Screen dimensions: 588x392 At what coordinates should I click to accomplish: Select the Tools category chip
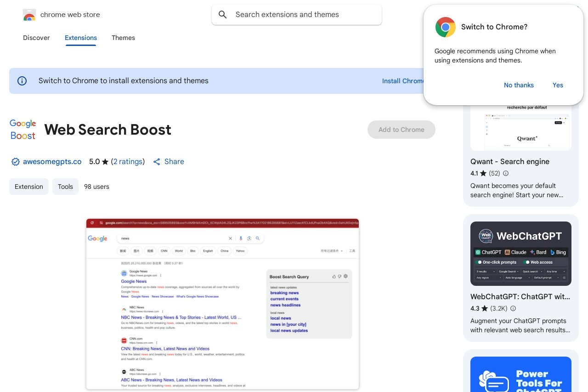tap(65, 187)
